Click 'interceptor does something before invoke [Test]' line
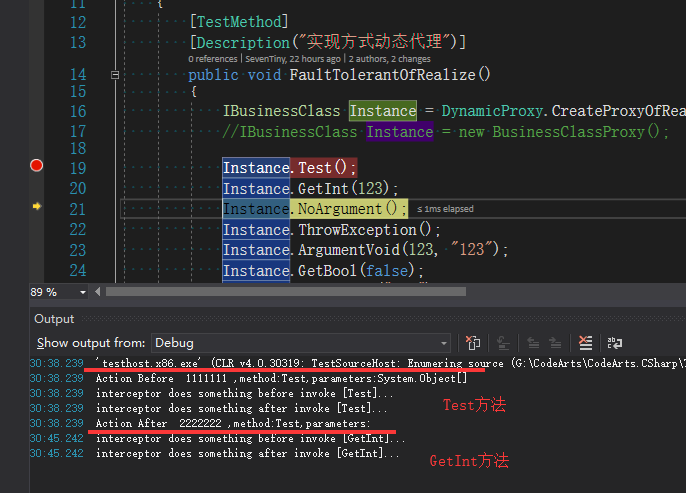 244,393
